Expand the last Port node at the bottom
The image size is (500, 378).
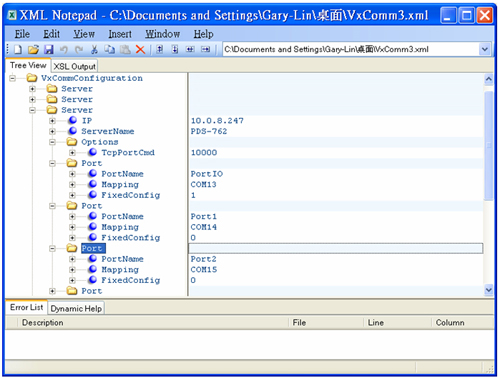[x=52, y=291]
